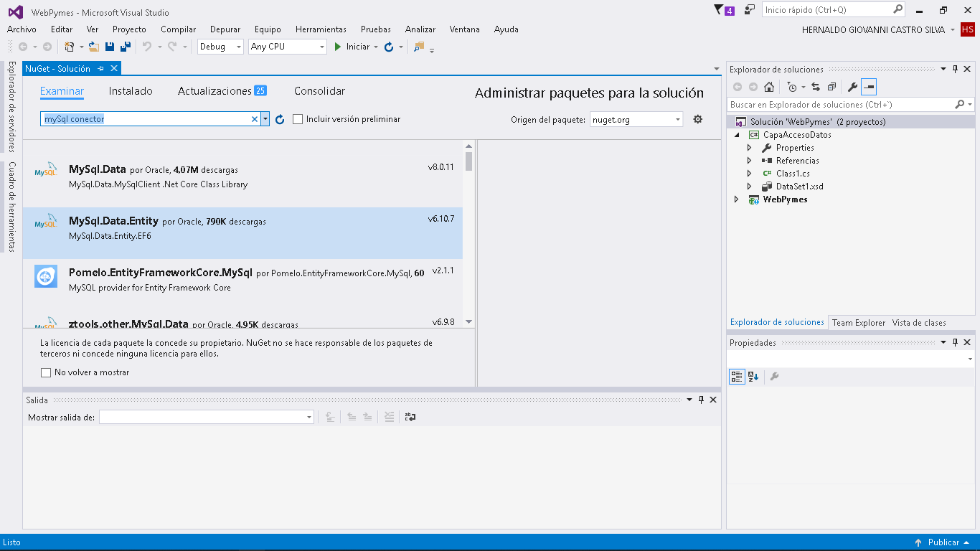Open the Archivo menu
The width and height of the screenshot is (980, 551).
coord(22,29)
